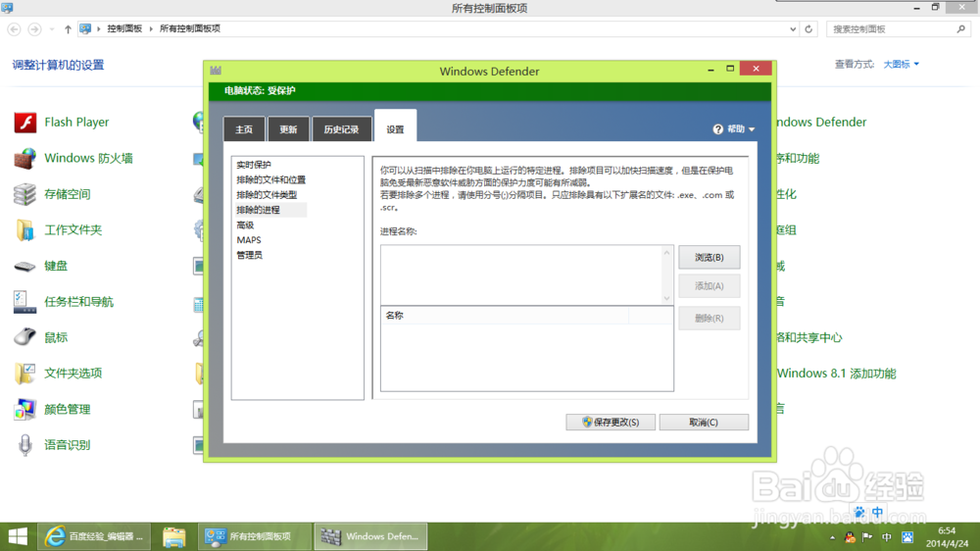This screenshot has height=551, width=980.
Task: Switch to 所有控制面板项 taskbar window
Action: (x=255, y=536)
